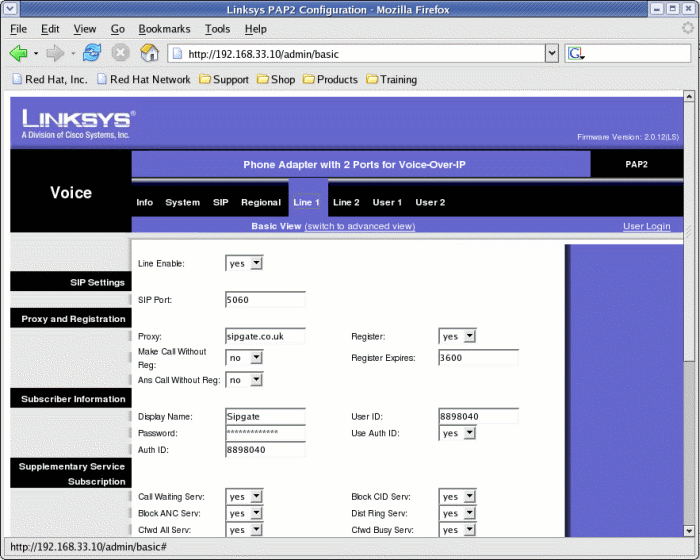Viewport: 700px width, 560px height.
Task: Click the Stop loading icon
Action: [x=121, y=53]
